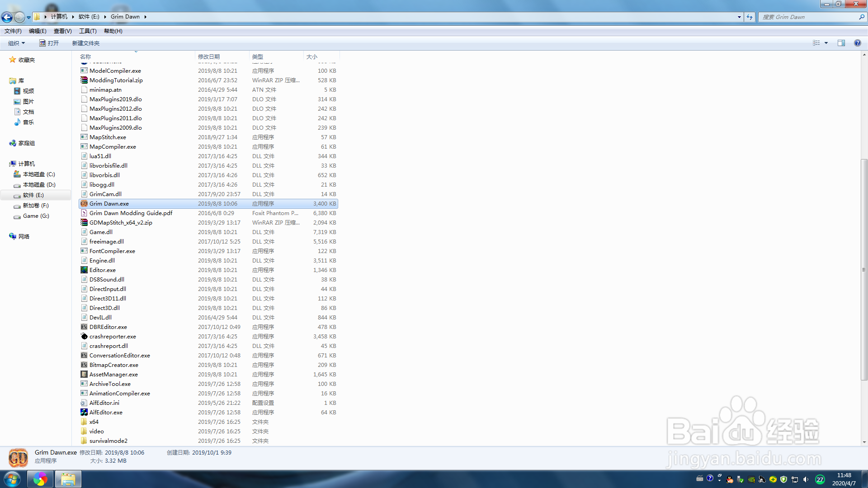Viewport: 868px width, 488px height.
Task: Open the Windows Start button
Action: click(12, 479)
